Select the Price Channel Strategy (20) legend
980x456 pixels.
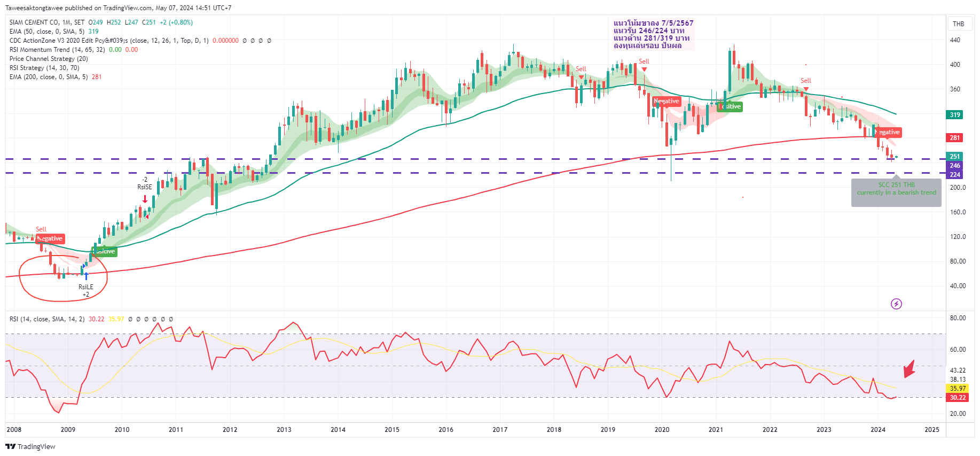(49, 59)
